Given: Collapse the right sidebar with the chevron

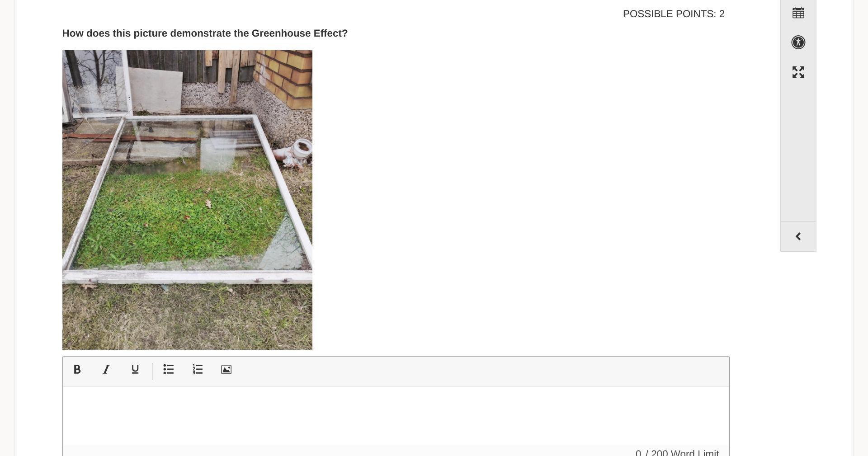Looking at the screenshot, I should [x=798, y=237].
